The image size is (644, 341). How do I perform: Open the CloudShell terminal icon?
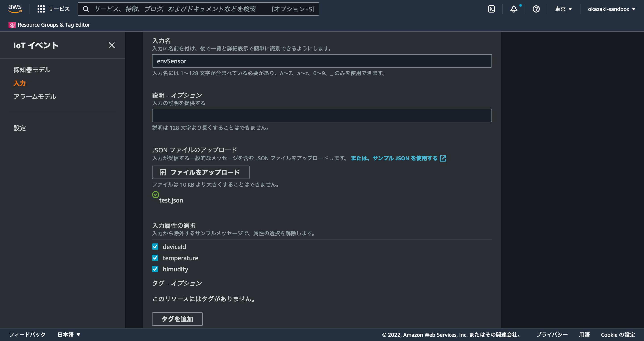pos(491,9)
